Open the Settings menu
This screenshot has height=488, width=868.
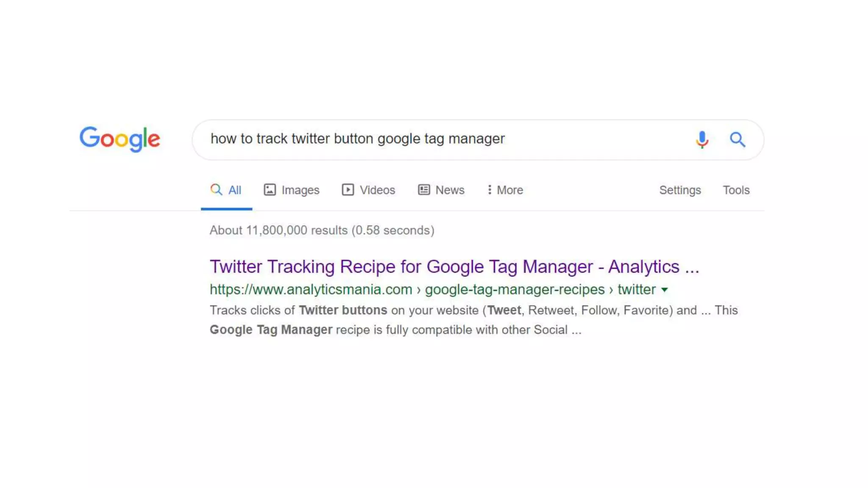(x=680, y=190)
